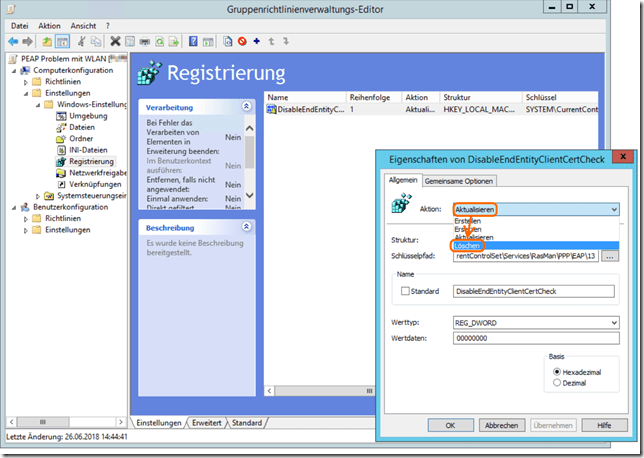Click the blue help question mark icon
The image size is (644, 458).
coord(193,42)
